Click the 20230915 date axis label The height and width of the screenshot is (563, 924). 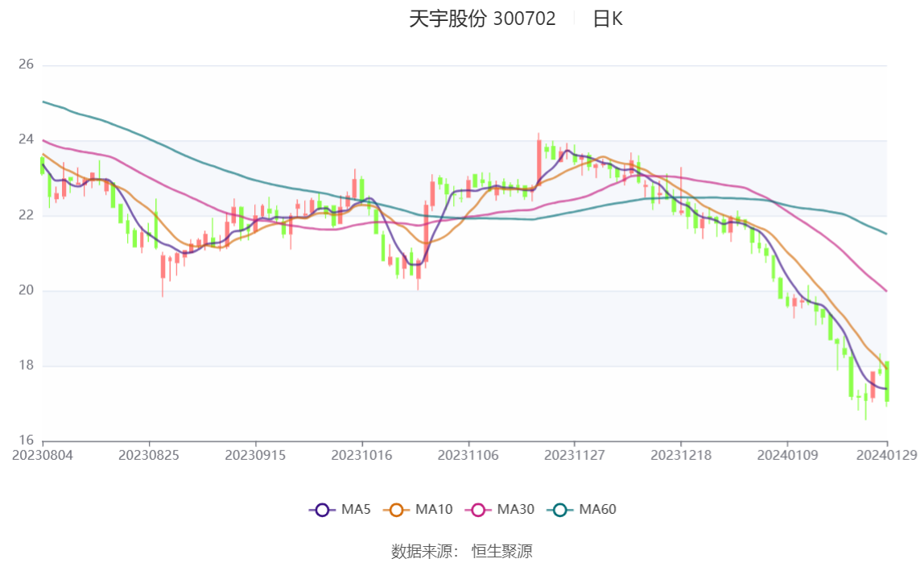255,455
